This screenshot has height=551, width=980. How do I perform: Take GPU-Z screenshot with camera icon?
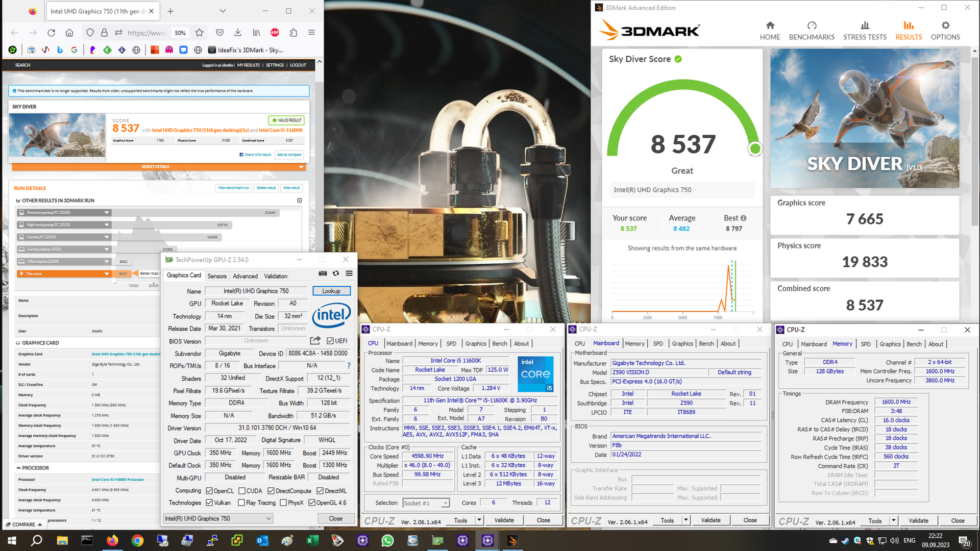tap(323, 273)
